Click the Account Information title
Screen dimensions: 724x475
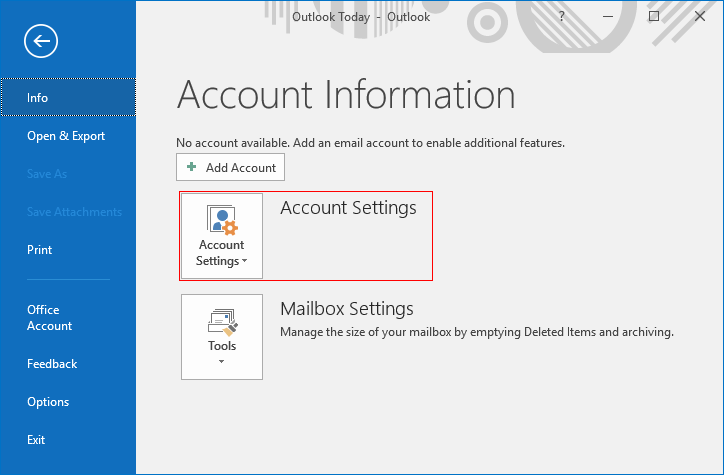click(x=346, y=95)
